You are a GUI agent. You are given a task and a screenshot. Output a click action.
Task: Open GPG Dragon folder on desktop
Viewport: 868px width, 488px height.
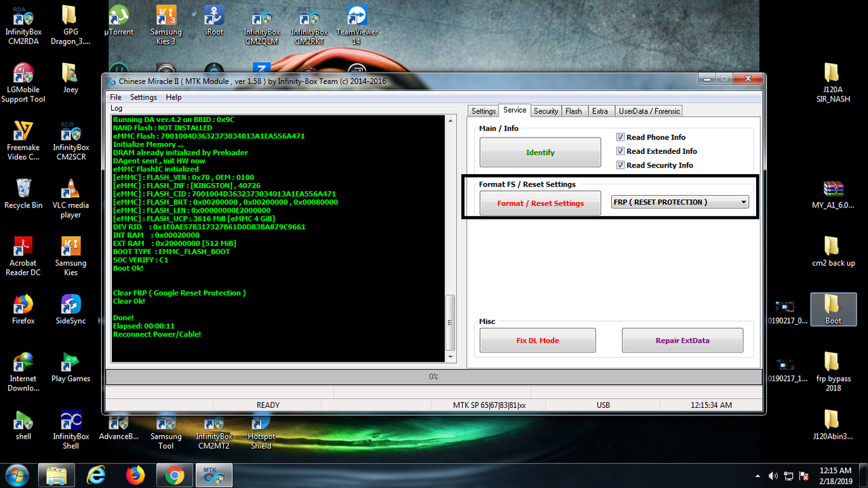(71, 24)
